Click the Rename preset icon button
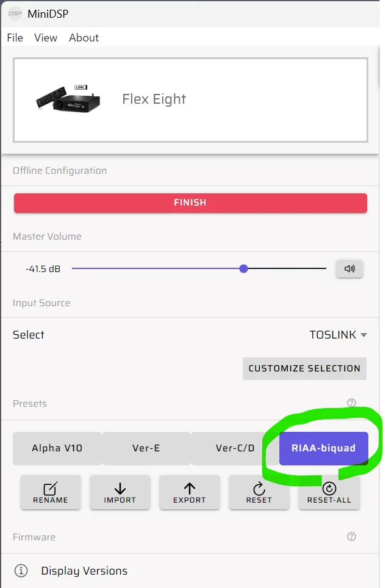Image resolution: width=383 pixels, height=588 pixels. click(x=51, y=492)
